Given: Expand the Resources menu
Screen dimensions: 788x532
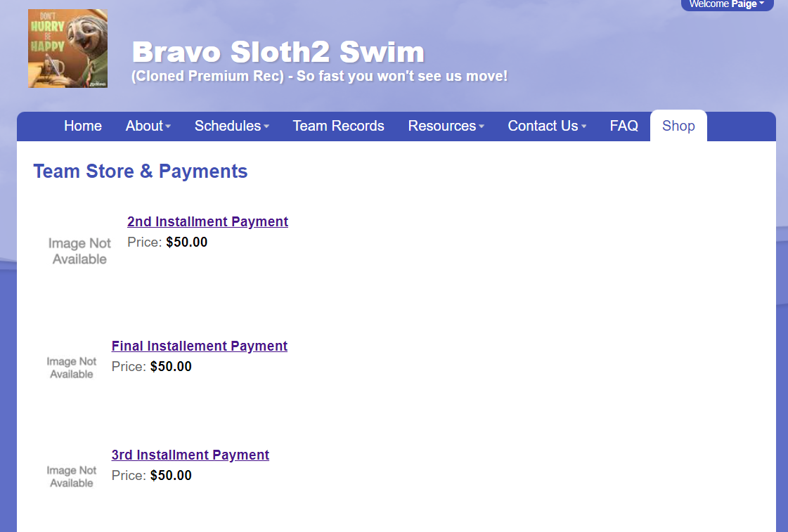Looking at the screenshot, I should [446, 126].
